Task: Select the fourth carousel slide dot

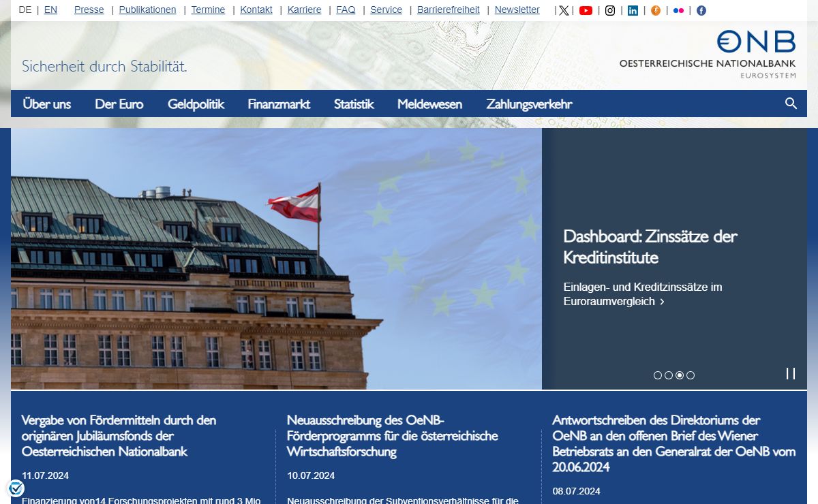Action: point(691,375)
